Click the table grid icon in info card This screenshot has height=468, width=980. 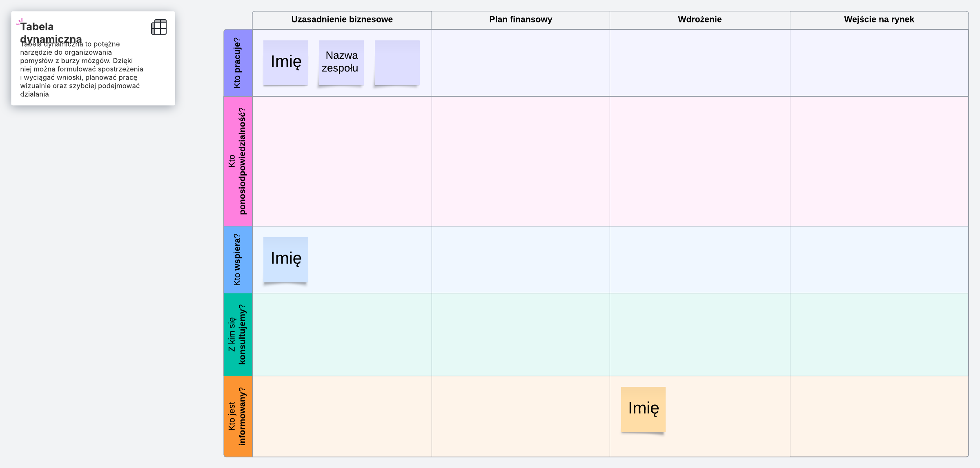pyautogui.click(x=159, y=27)
